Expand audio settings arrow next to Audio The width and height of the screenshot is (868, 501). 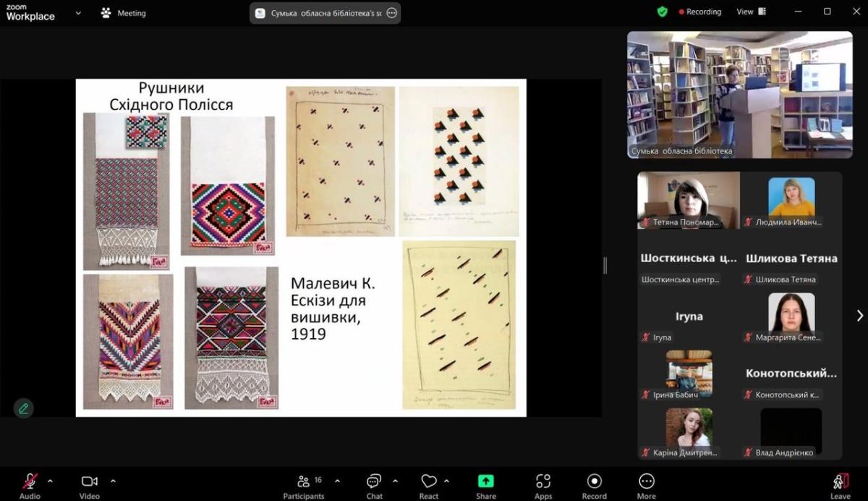pyautogui.click(x=50, y=481)
